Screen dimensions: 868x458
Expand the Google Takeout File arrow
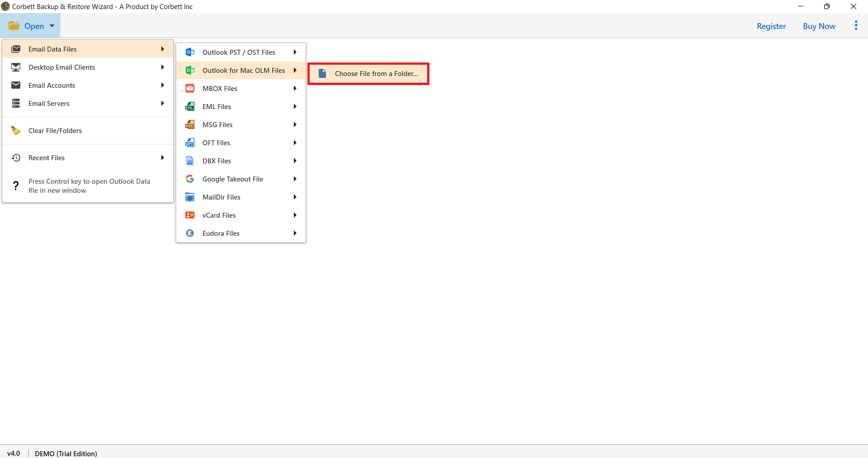click(295, 179)
